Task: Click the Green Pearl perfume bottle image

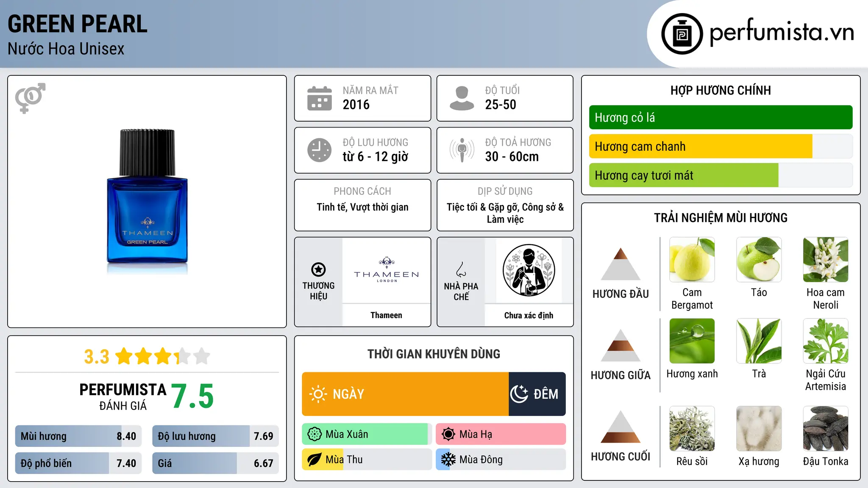Action: point(147,201)
